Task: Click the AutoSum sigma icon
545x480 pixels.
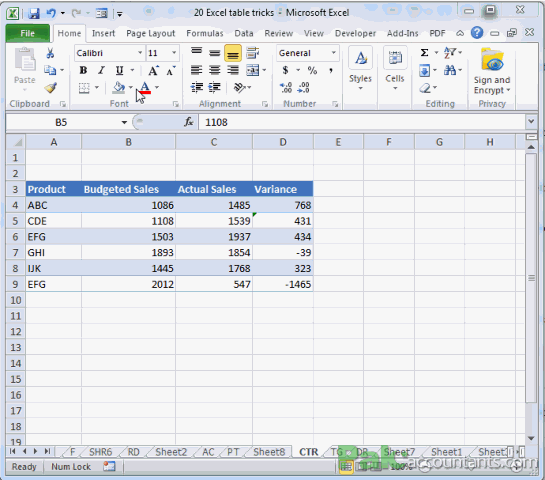Action: click(x=424, y=53)
